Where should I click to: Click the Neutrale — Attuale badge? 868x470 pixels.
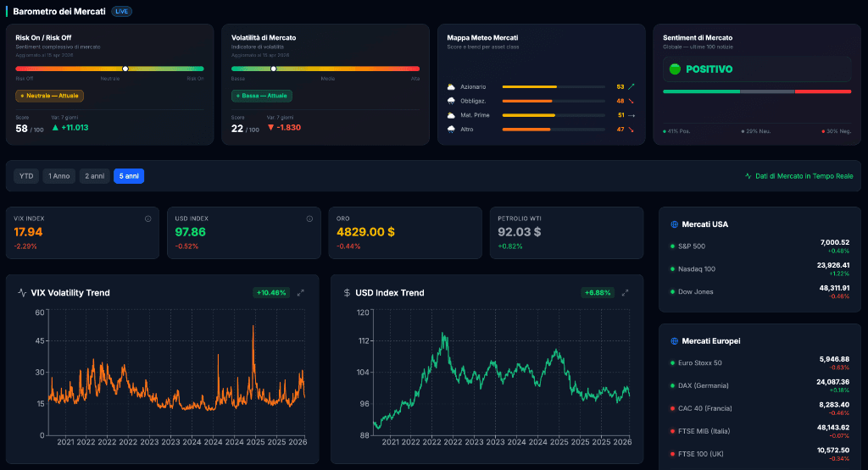(x=49, y=96)
